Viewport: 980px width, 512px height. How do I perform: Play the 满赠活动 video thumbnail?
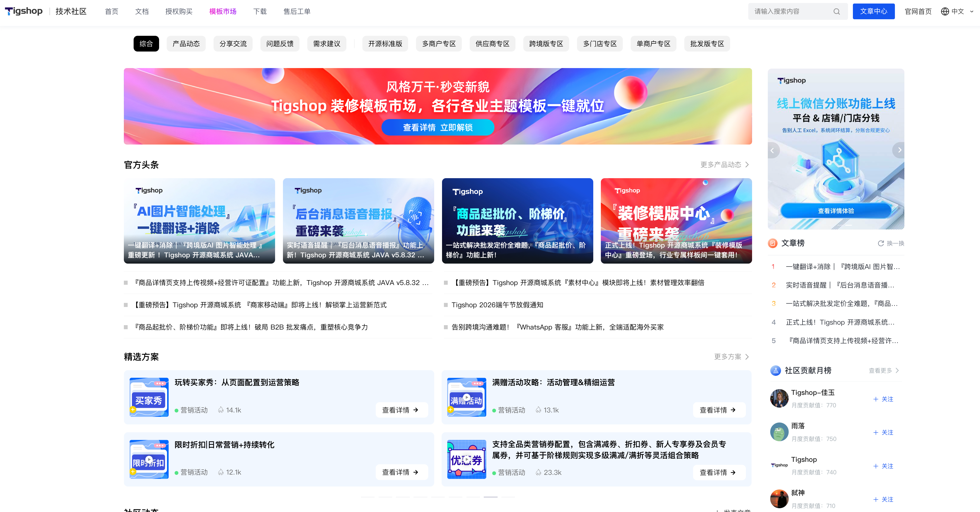pyautogui.click(x=466, y=397)
